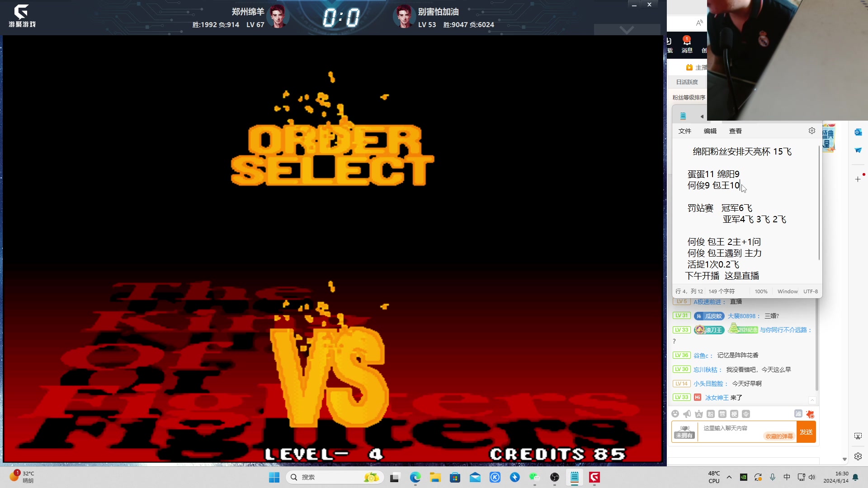Expand the dropdown chevron below window controls

coord(627,30)
